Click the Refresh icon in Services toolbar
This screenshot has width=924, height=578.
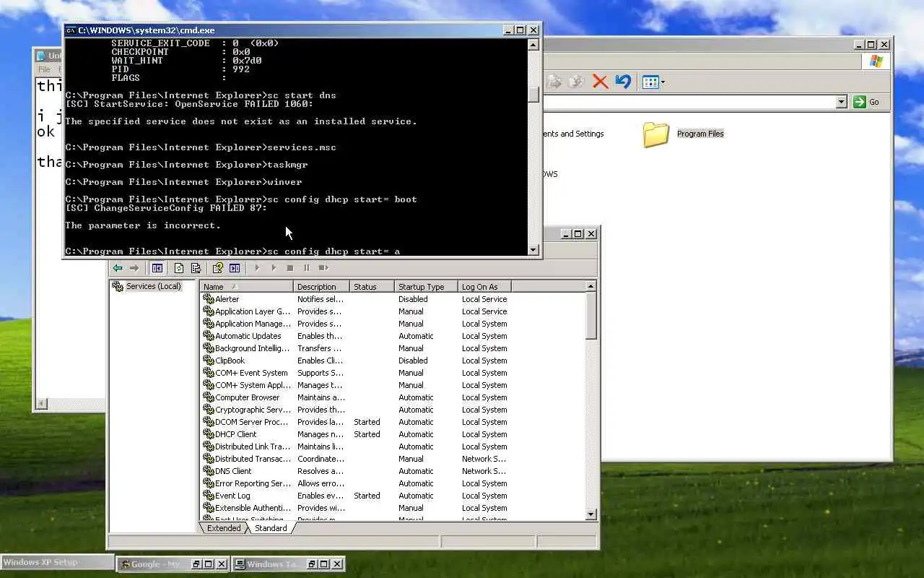coord(179,268)
